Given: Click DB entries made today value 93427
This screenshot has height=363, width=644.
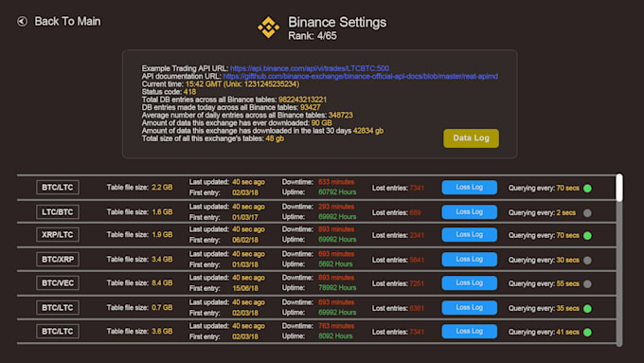Looking at the screenshot, I should pyautogui.click(x=311, y=107).
